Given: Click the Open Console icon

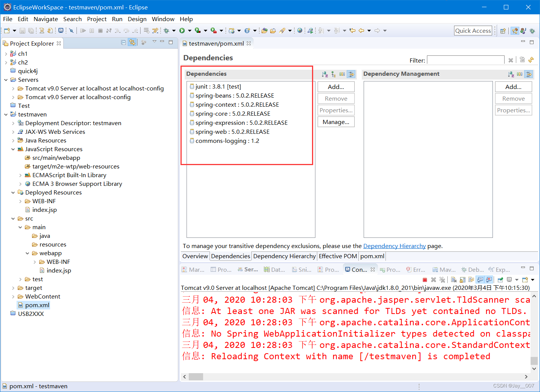Looking at the screenshot, I should (x=525, y=280).
